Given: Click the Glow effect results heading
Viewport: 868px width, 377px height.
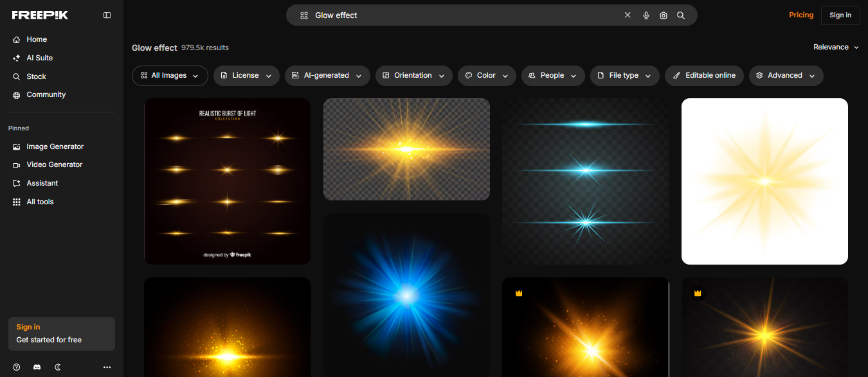Looking at the screenshot, I should [154, 48].
